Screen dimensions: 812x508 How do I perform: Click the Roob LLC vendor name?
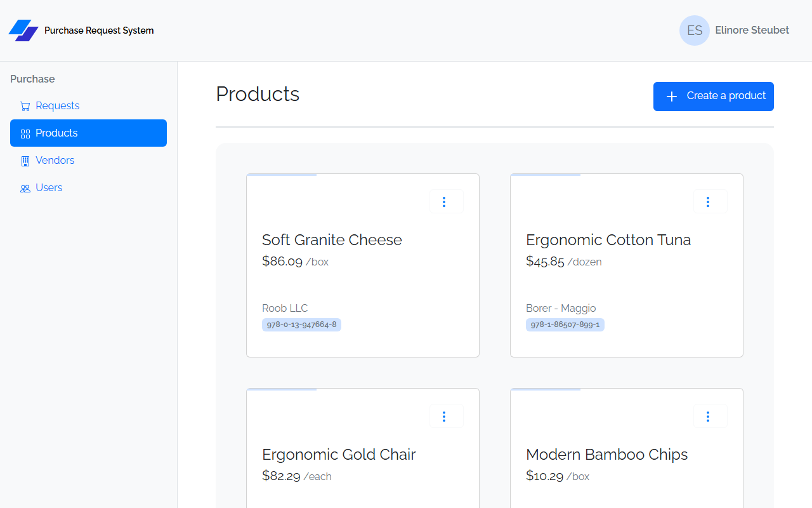tap(285, 309)
